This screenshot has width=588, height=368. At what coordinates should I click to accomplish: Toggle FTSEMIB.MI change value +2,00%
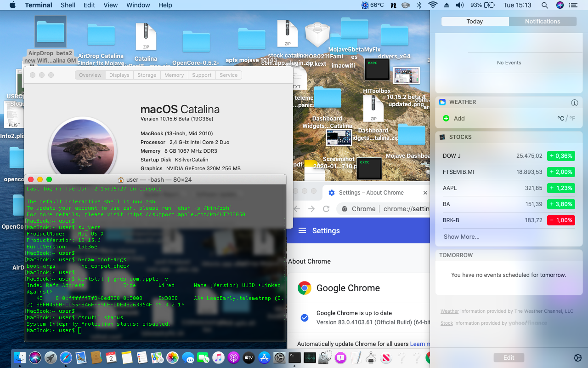pos(561,172)
